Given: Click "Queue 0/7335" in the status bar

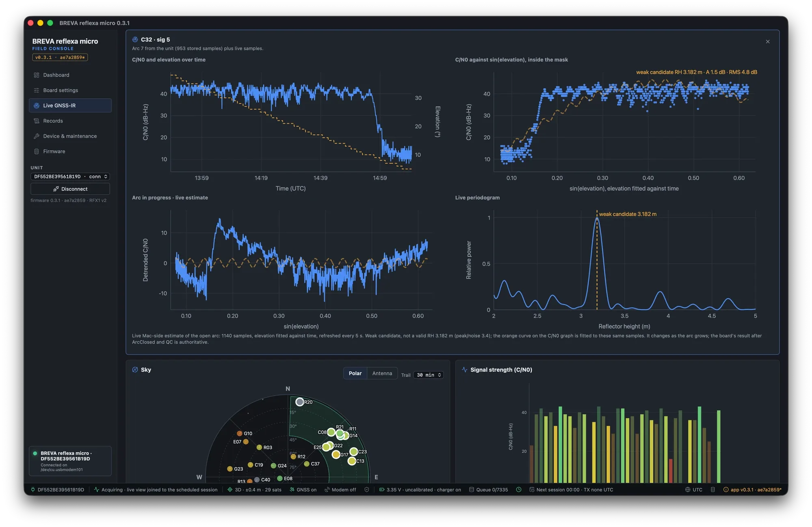Looking at the screenshot, I should tap(488, 490).
